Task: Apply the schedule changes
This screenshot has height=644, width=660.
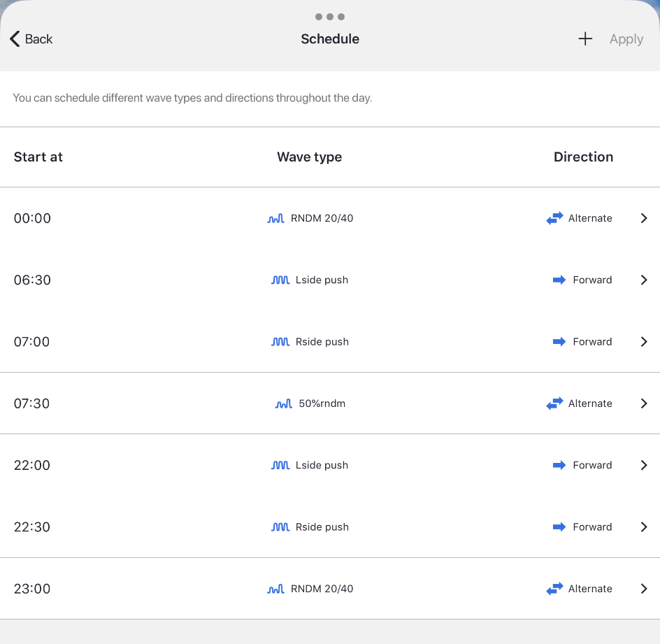Action: pos(626,39)
